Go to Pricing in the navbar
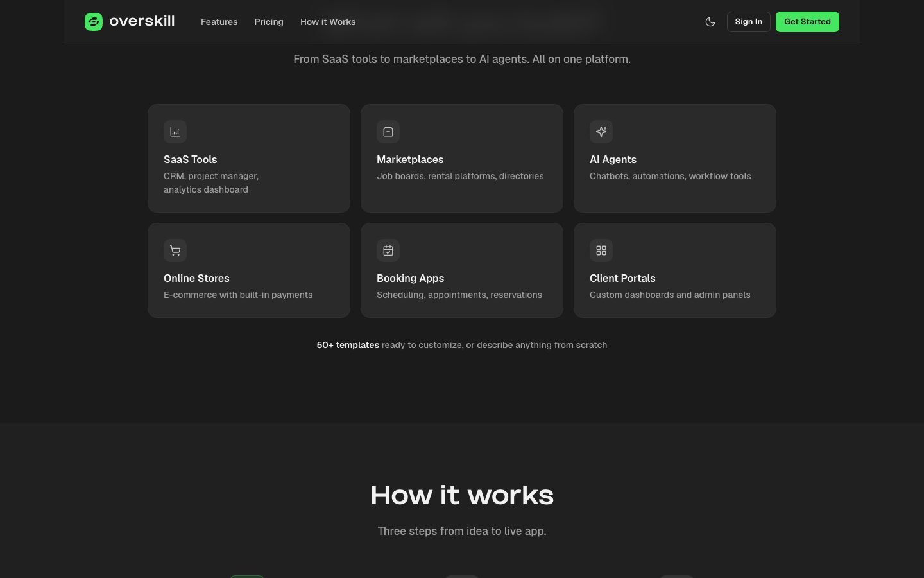Screen dimensions: 924x578 click(269, 22)
